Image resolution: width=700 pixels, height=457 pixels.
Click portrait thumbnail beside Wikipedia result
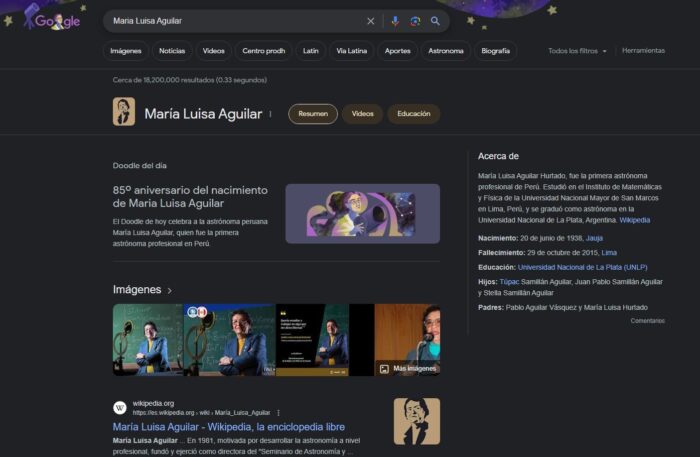point(417,422)
